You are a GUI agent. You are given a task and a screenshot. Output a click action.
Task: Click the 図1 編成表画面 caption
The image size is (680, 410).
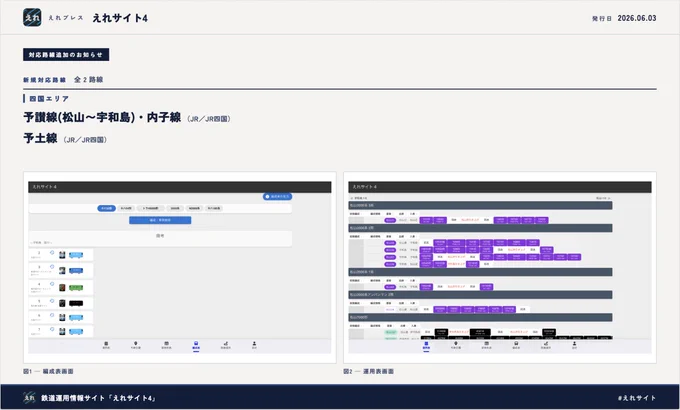(48, 371)
